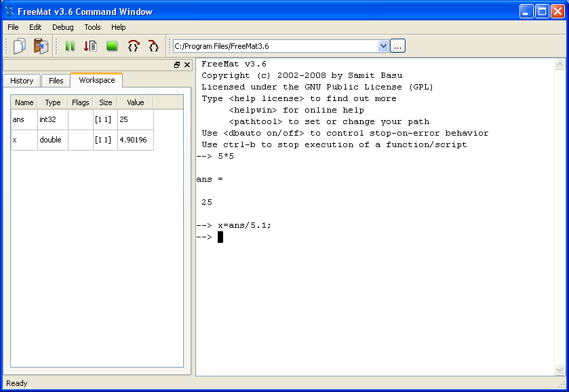Click the console scrollbar up arrow
569x392 pixels.
pos(560,64)
